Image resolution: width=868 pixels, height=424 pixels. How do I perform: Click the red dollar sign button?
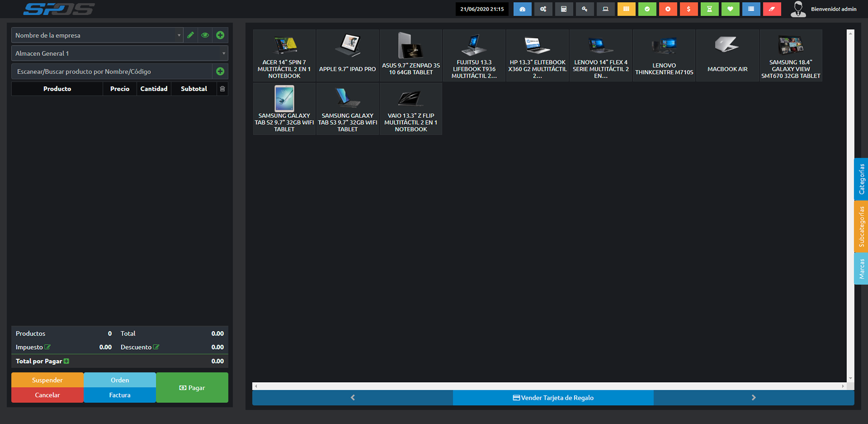[x=688, y=9]
